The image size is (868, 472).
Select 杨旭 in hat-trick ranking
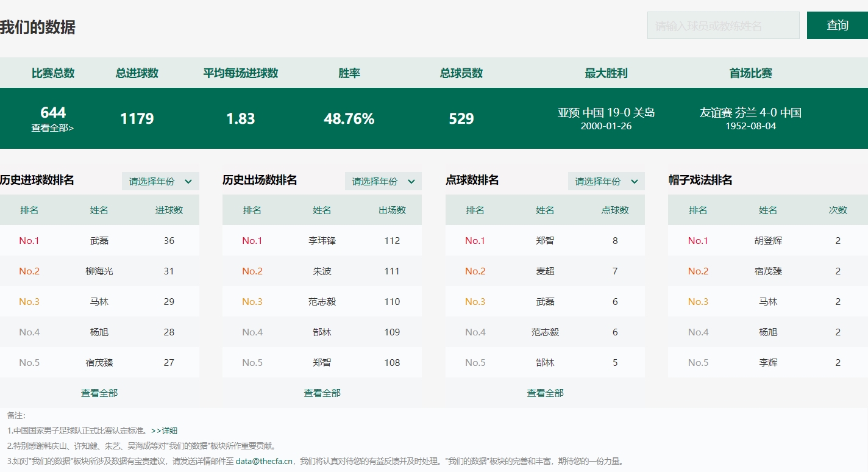768,332
